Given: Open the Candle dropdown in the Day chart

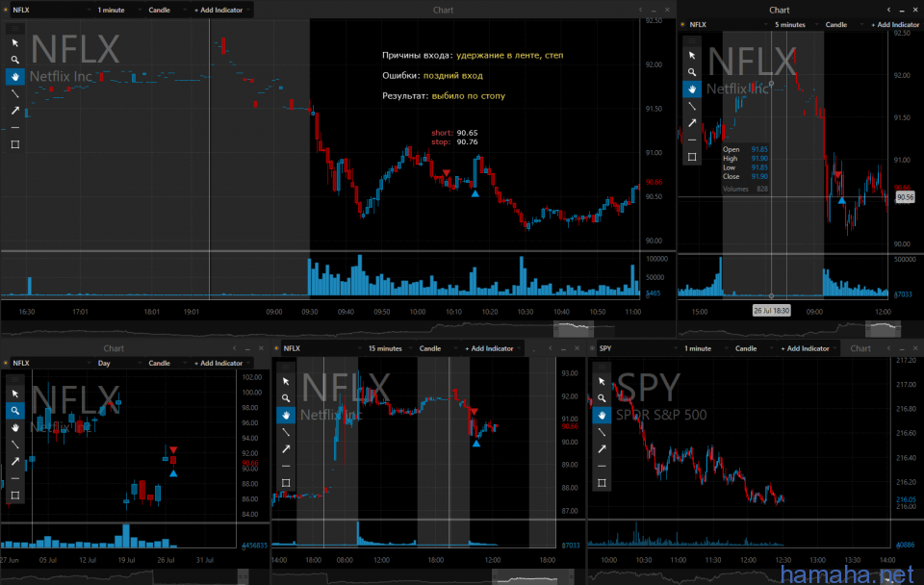Looking at the screenshot, I should coord(167,363).
